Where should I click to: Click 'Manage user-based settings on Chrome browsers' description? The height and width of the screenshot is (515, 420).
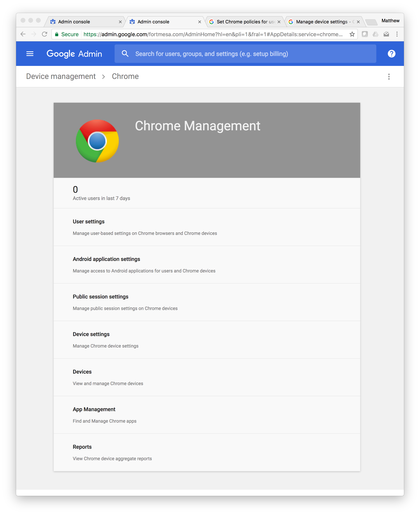145,233
